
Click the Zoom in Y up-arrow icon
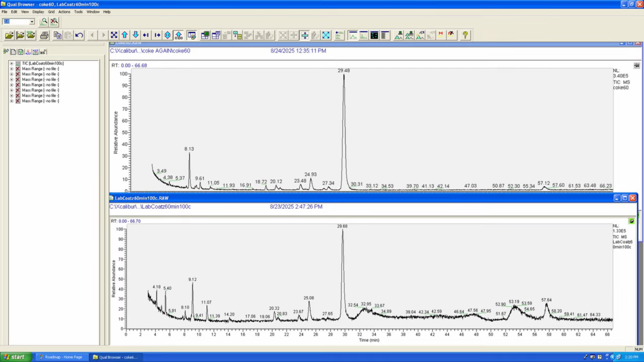(x=124, y=35)
